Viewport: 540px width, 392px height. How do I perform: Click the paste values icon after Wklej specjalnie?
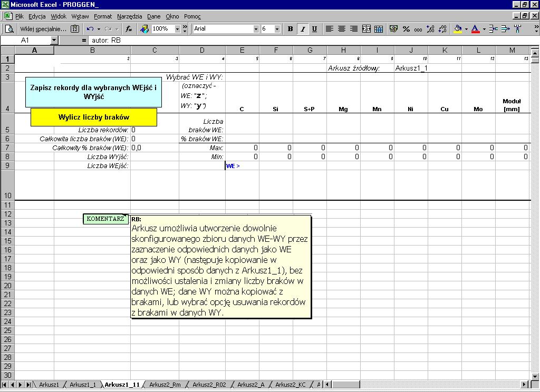(75, 29)
